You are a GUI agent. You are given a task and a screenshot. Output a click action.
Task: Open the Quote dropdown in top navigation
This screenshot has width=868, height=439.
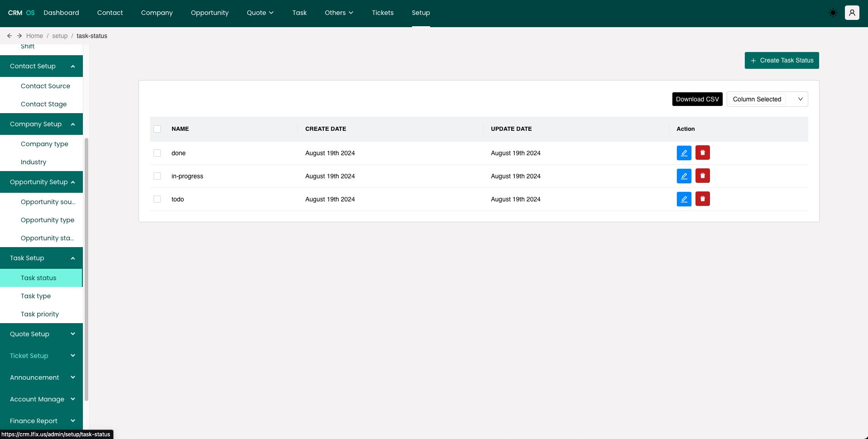[x=260, y=13]
